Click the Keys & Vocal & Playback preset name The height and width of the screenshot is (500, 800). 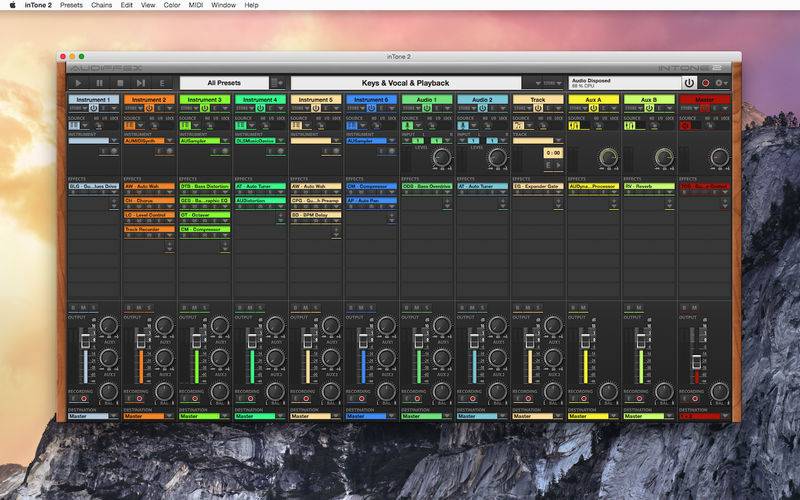406,83
